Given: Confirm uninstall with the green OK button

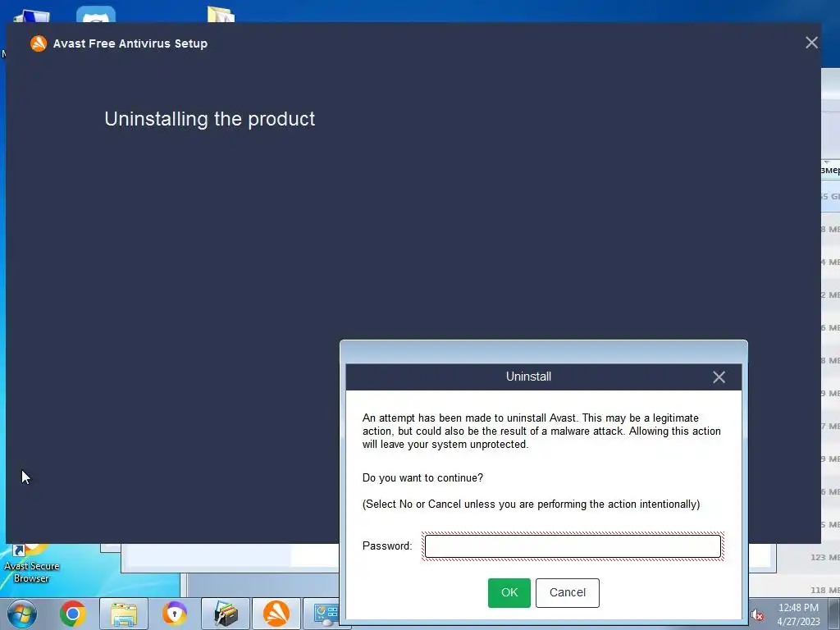Looking at the screenshot, I should (509, 592).
